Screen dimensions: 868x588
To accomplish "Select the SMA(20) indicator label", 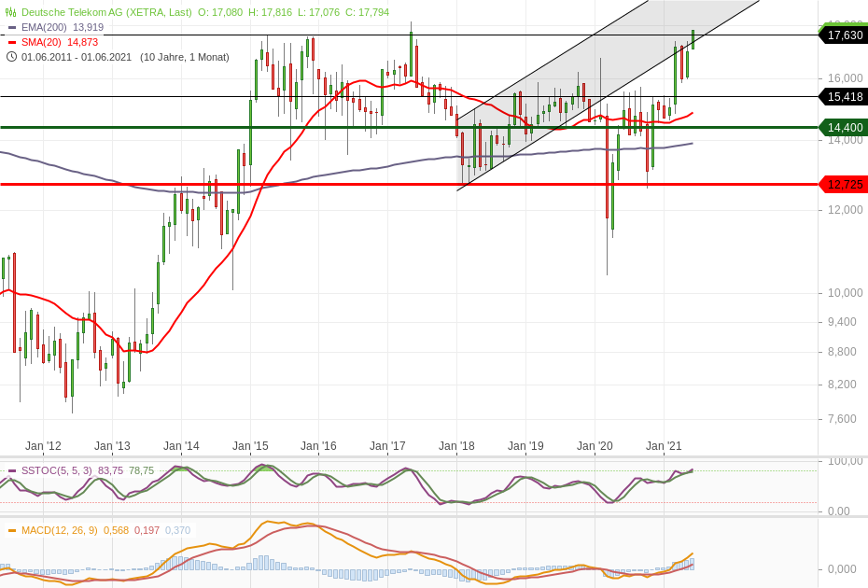I will (41, 42).
